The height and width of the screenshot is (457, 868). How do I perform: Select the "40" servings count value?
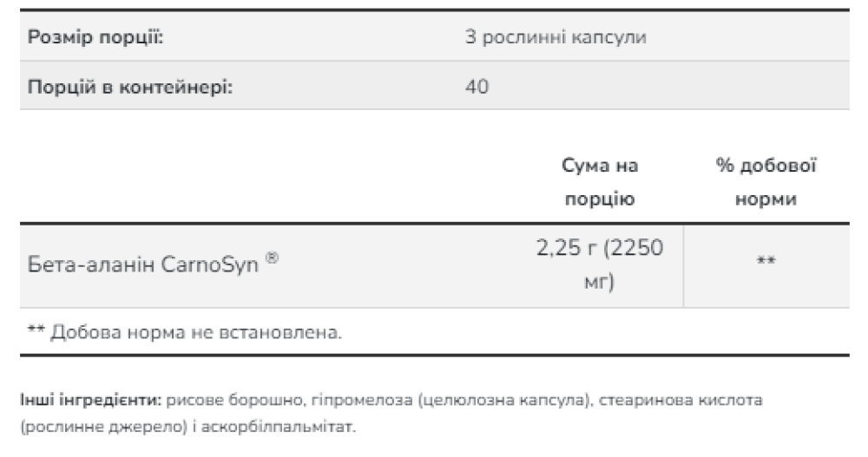477,87
